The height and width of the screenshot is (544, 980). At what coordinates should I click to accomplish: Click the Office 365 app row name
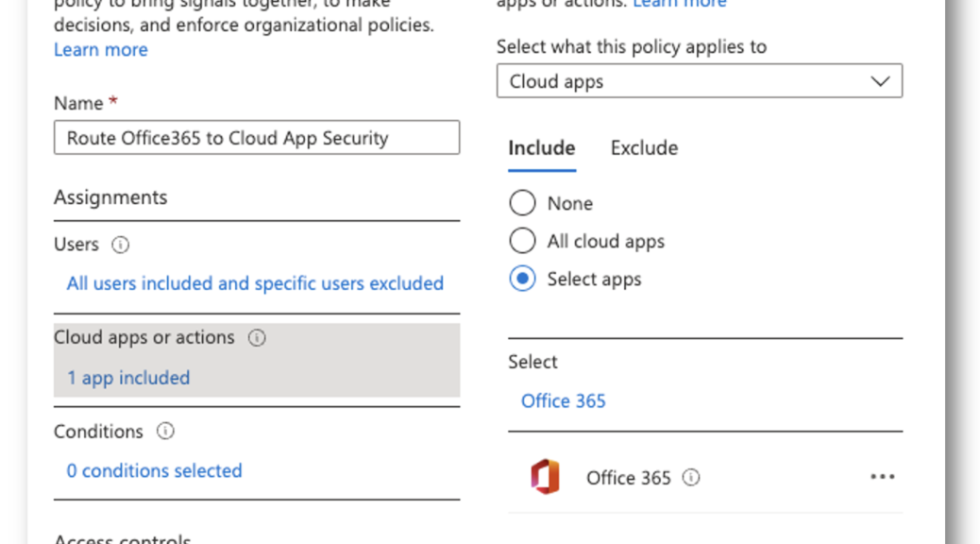[x=628, y=478]
